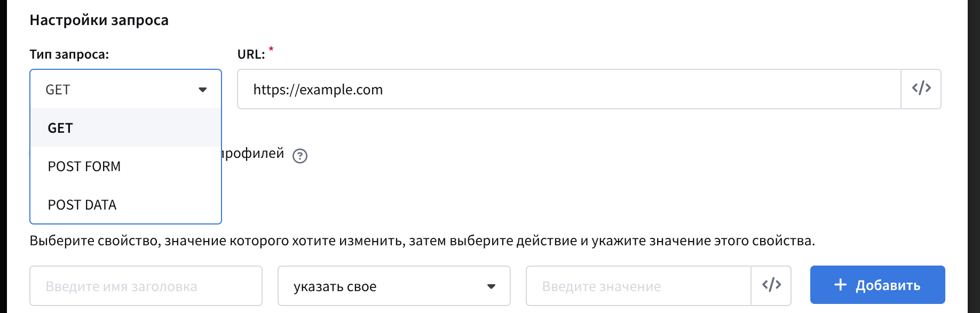The width and height of the screenshot is (980, 313).
Task: Click the plus icon on the Добавить button
Action: pyautogui.click(x=840, y=285)
